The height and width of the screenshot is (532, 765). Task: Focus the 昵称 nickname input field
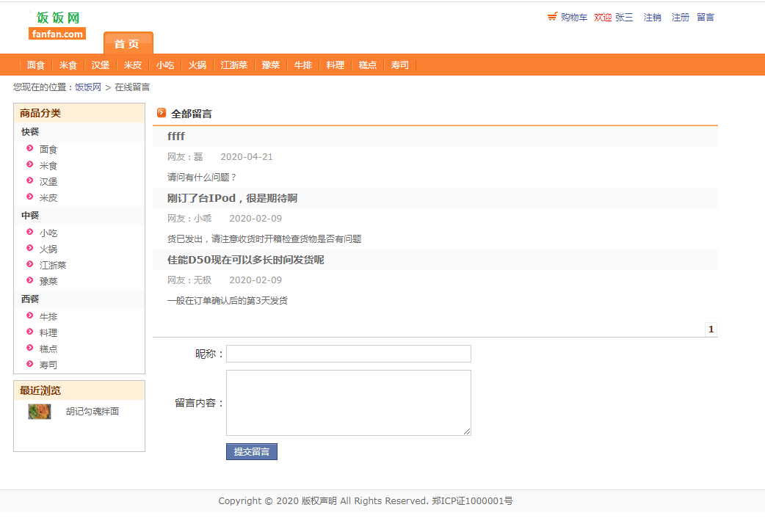pos(348,354)
